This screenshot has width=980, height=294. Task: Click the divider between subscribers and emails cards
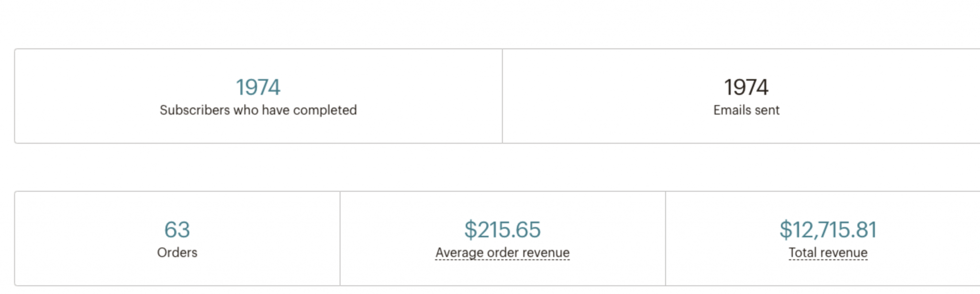502,96
